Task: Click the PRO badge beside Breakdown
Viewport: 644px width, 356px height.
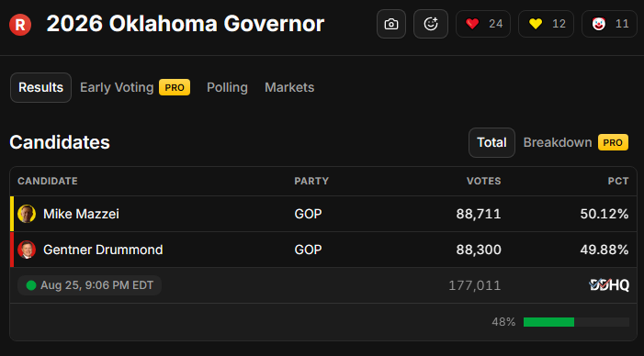Action: click(613, 142)
